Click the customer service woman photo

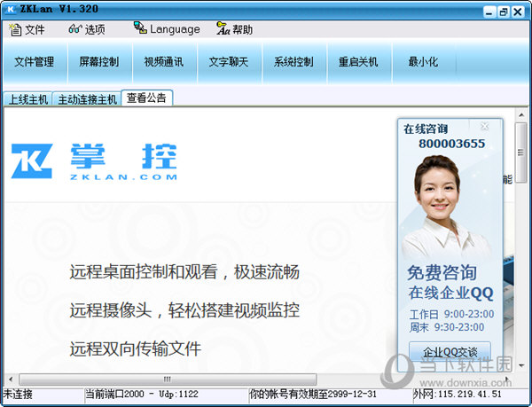pyautogui.click(x=447, y=207)
